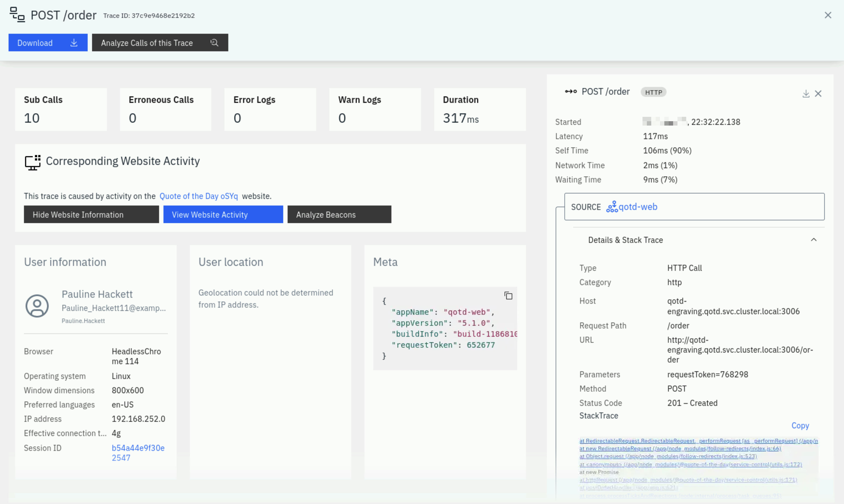Open stack frame httpRequest utils.js:171
Image resolution: width=844 pixels, height=504 pixels.
[688, 480]
